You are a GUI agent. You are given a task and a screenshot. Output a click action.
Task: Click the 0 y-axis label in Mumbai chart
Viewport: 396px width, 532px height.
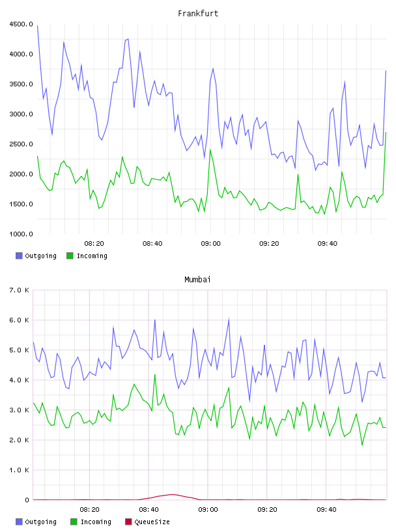tap(27, 500)
